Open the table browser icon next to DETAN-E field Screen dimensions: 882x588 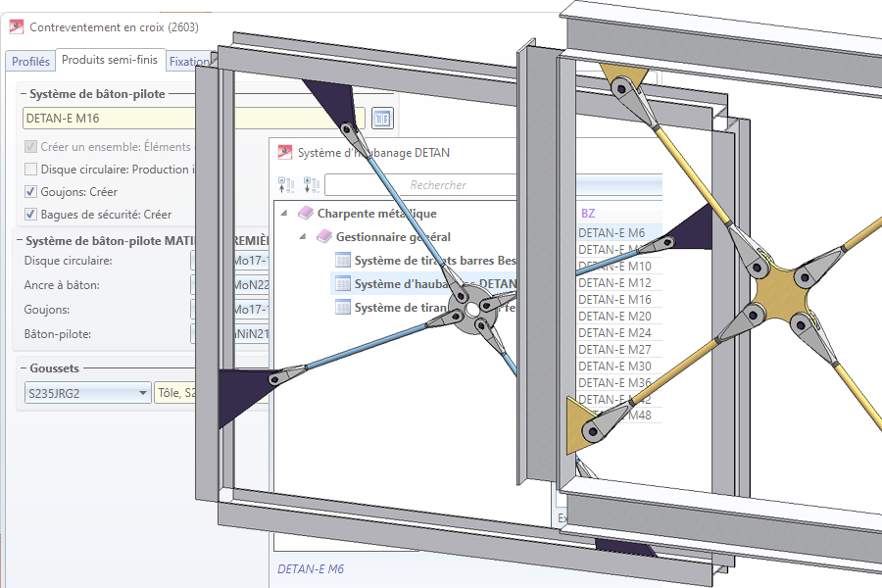[382, 119]
